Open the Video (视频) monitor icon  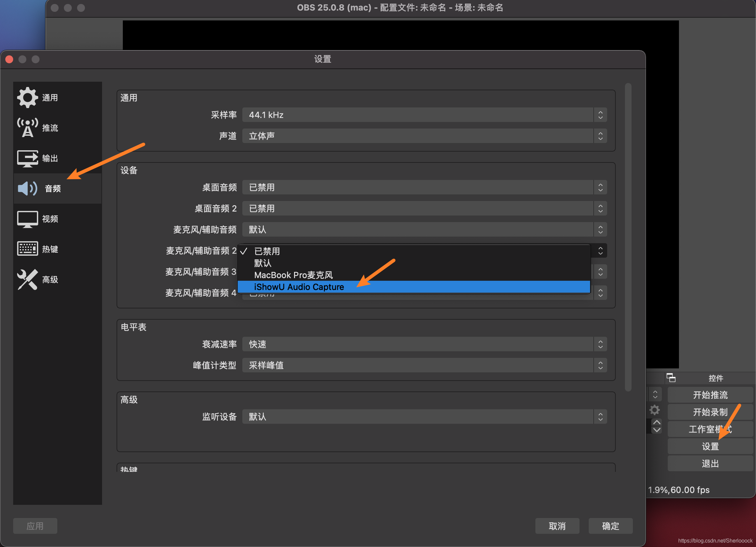[27, 219]
